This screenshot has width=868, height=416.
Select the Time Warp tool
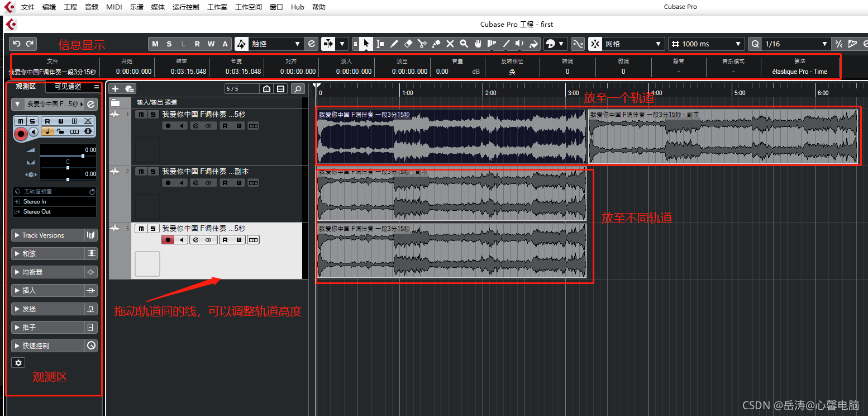click(492, 44)
